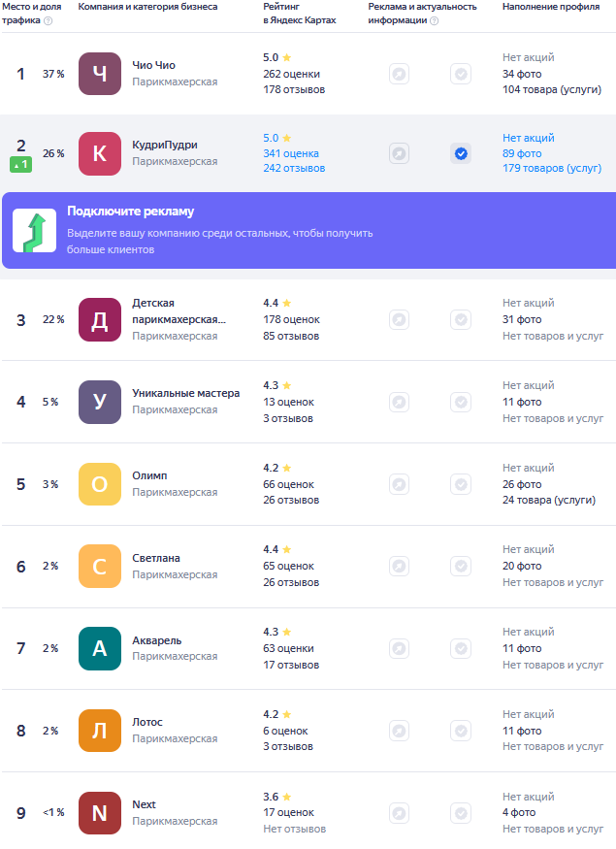616x849 pixels.
Task: Click the 178 оценок text
Action: coord(291,319)
